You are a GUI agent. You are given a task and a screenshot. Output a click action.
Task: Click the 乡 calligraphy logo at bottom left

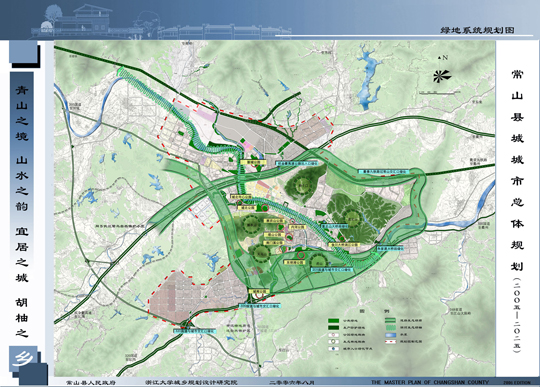point(23,359)
